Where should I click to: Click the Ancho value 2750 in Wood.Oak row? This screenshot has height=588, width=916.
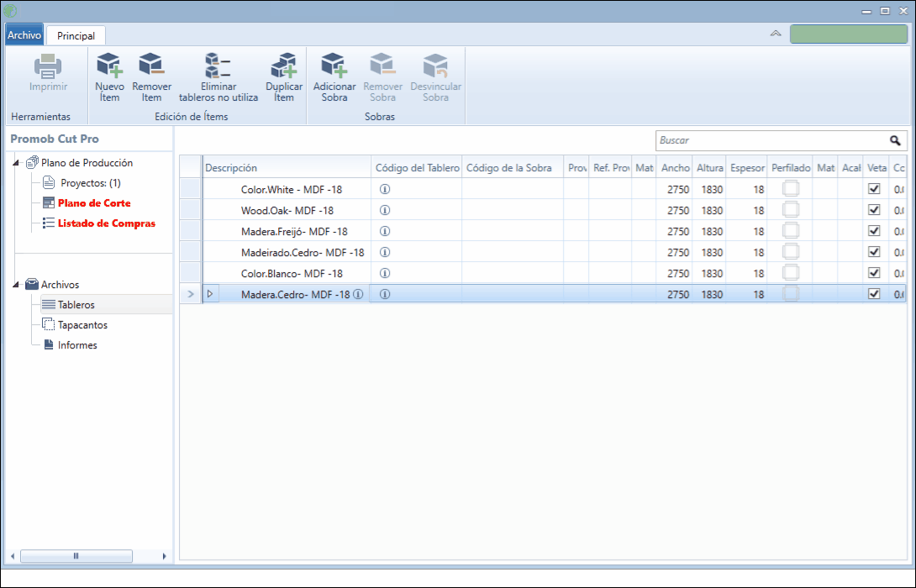678,210
